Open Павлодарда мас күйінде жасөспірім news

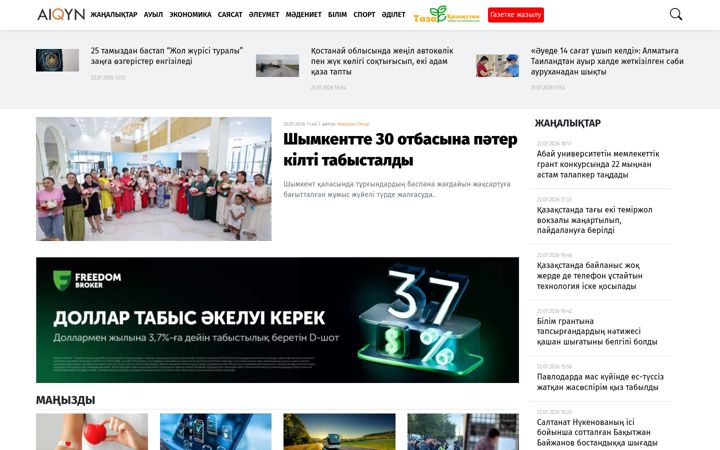pyautogui.click(x=600, y=382)
